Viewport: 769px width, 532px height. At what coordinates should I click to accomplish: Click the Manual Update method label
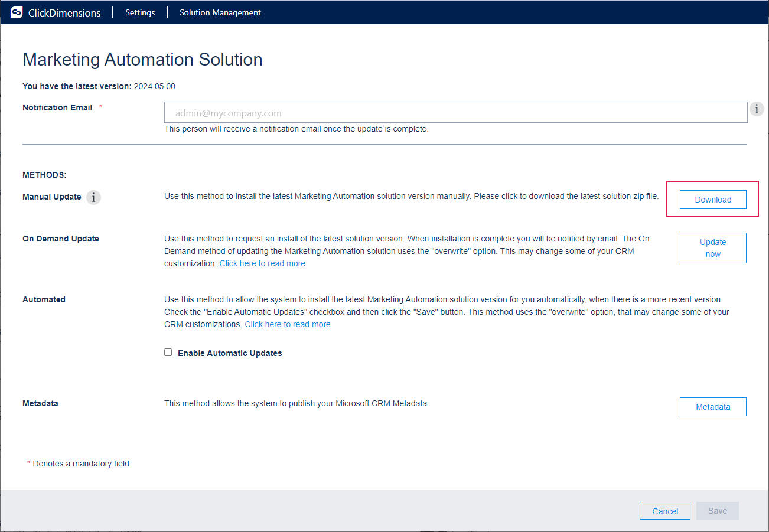pyautogui.click(x=51, y=197)
